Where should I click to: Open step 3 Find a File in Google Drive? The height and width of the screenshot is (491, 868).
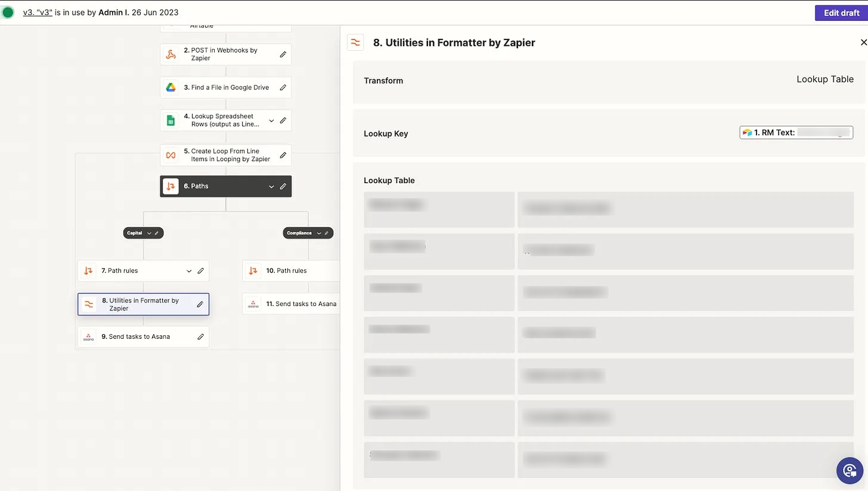225,87
